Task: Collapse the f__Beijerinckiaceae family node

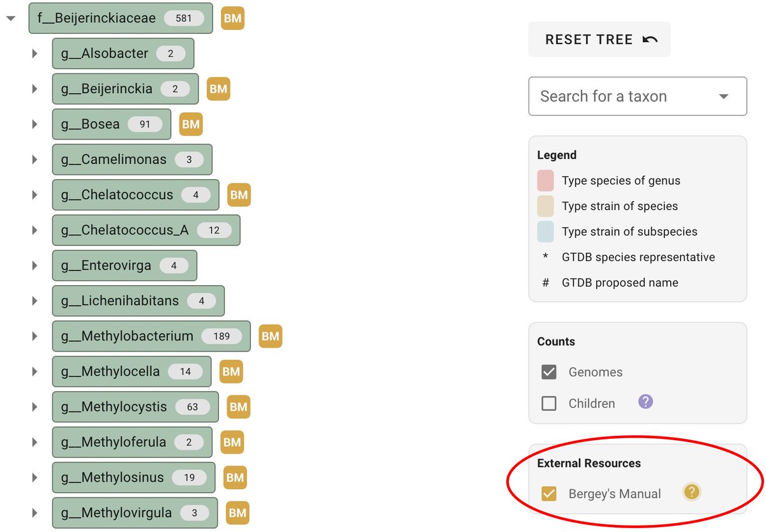Action: click(11, 18)
